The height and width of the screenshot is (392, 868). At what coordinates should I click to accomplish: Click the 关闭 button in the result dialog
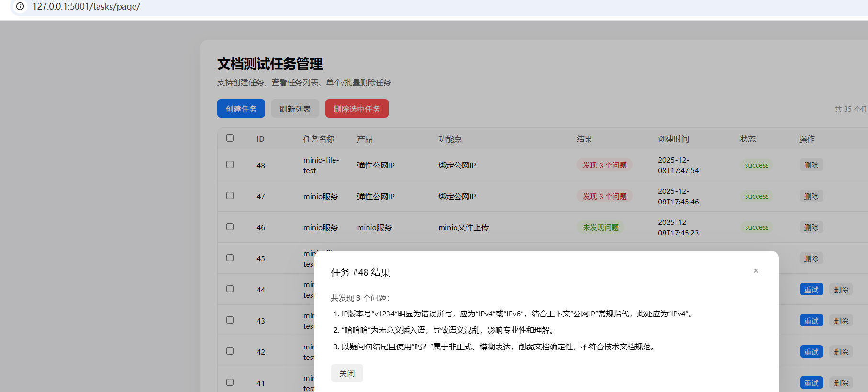pos(347,373)
